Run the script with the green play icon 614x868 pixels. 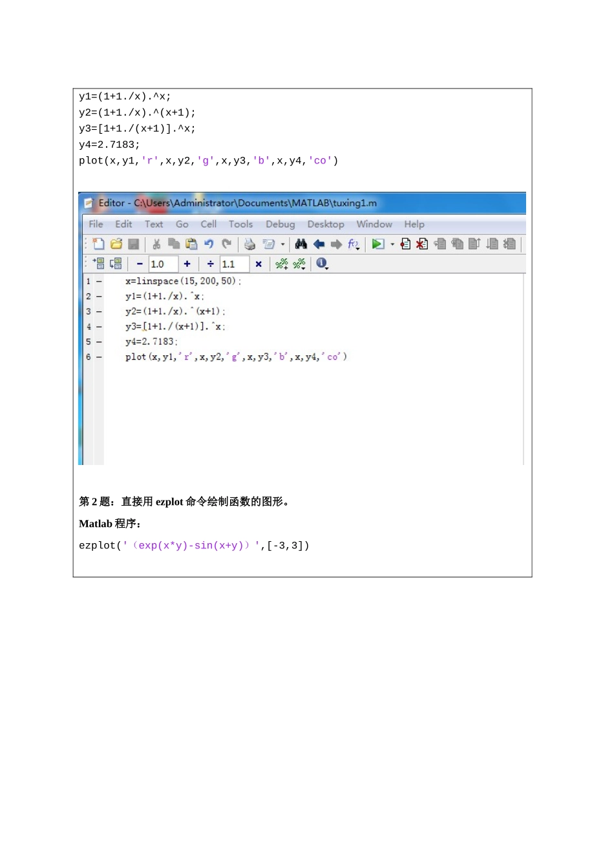(377, 244)
